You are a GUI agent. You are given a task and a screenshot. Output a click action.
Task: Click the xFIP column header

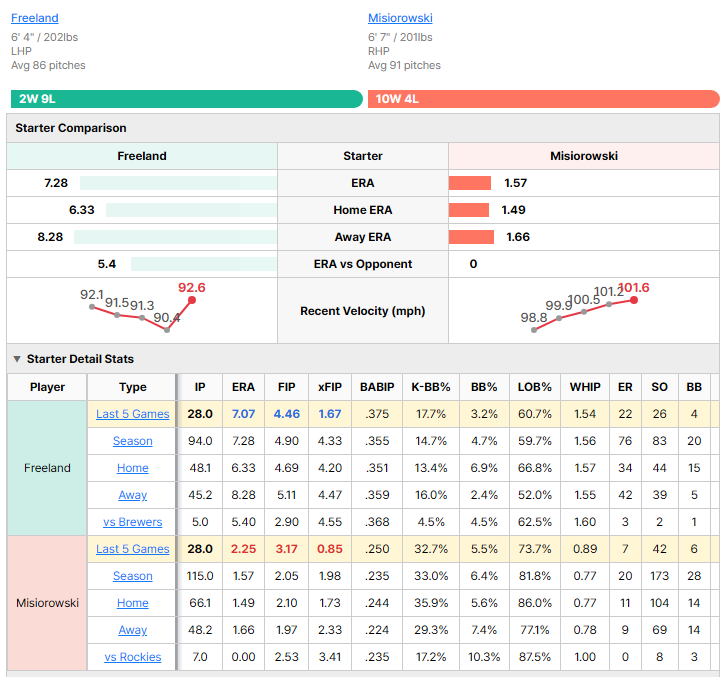tap(330, 387)
